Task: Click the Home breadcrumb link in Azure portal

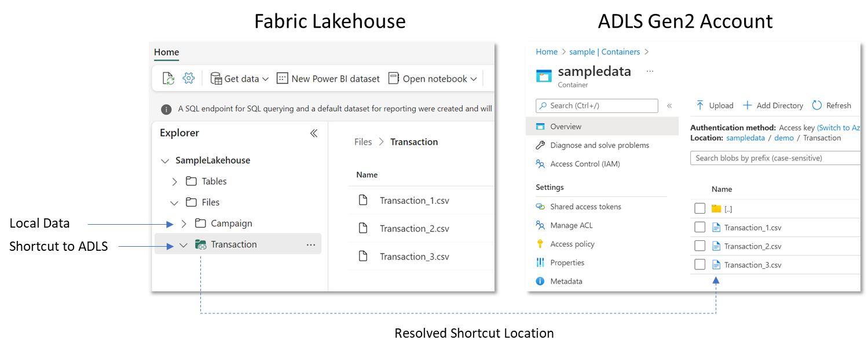Action: (x=547, y=52)
